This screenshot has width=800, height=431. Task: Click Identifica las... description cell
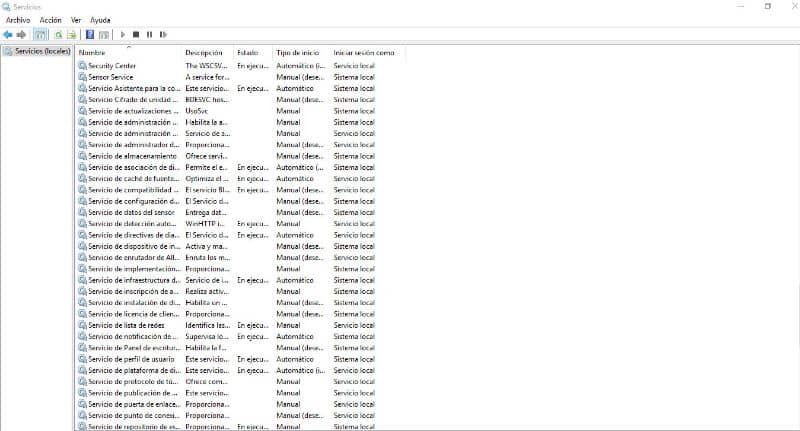[207, 325]
